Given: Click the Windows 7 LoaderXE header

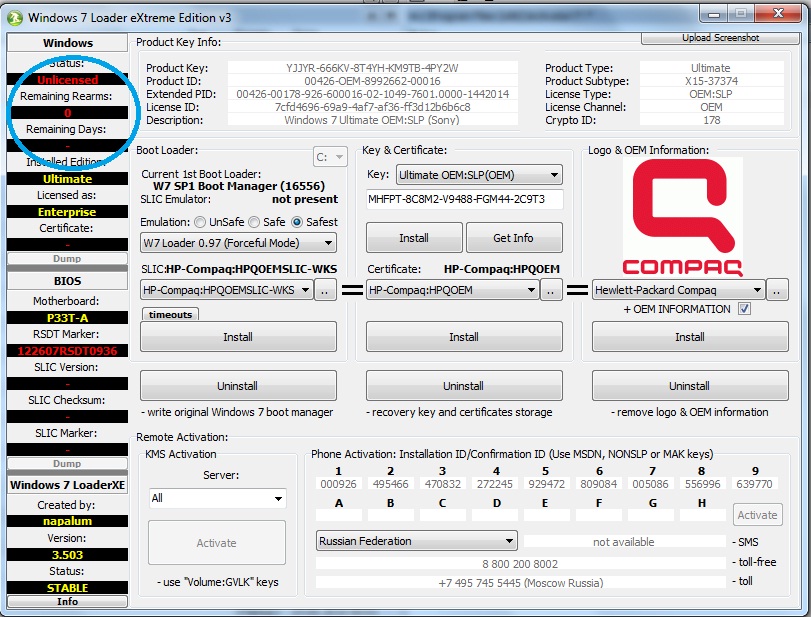Looking at the screenshot, I should pyautogui.click(x=67, y=485).
